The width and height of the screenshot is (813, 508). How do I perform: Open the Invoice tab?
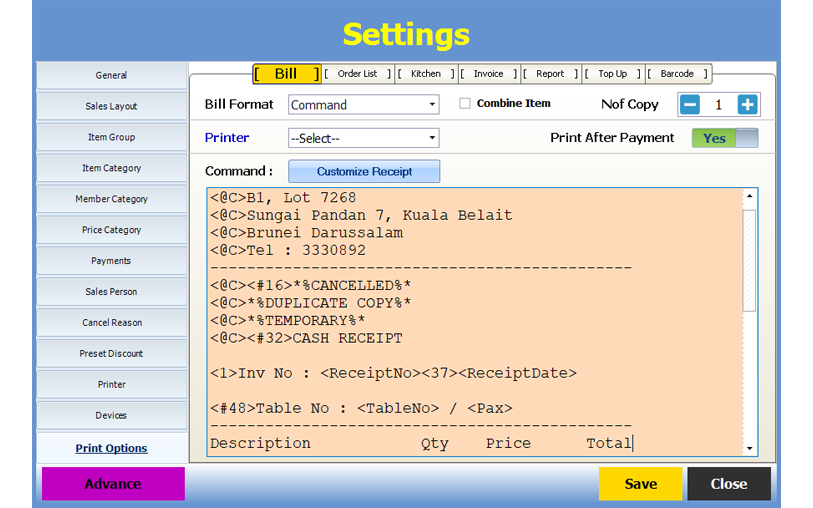tap(488, 74)
